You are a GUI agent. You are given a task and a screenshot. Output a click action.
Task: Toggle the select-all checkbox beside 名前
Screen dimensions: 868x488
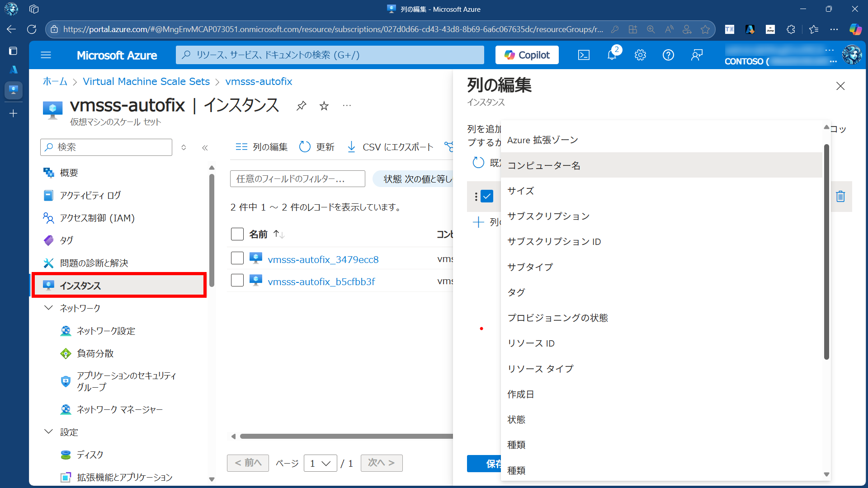(237, 234)
